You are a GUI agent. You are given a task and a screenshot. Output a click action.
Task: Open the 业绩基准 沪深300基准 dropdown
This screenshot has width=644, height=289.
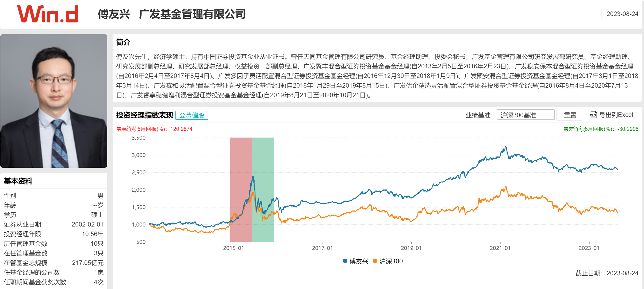525,115
